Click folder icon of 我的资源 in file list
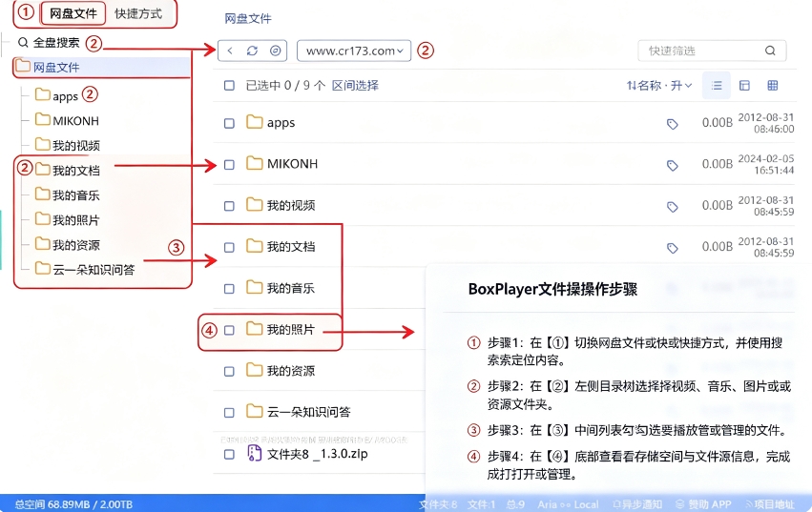This screenshot has width=812, height=512. pyautogui.click(x=254, y=370)
